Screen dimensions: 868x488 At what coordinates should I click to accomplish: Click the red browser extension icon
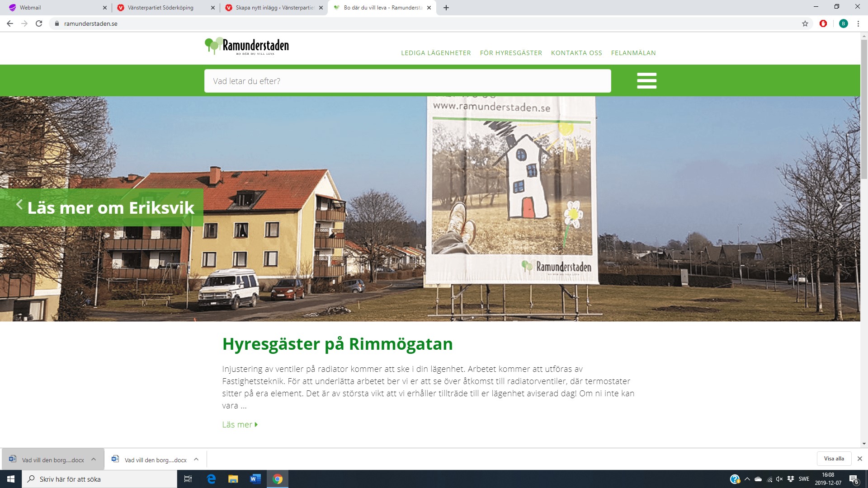pyautogui.click(x=823, y=23)
